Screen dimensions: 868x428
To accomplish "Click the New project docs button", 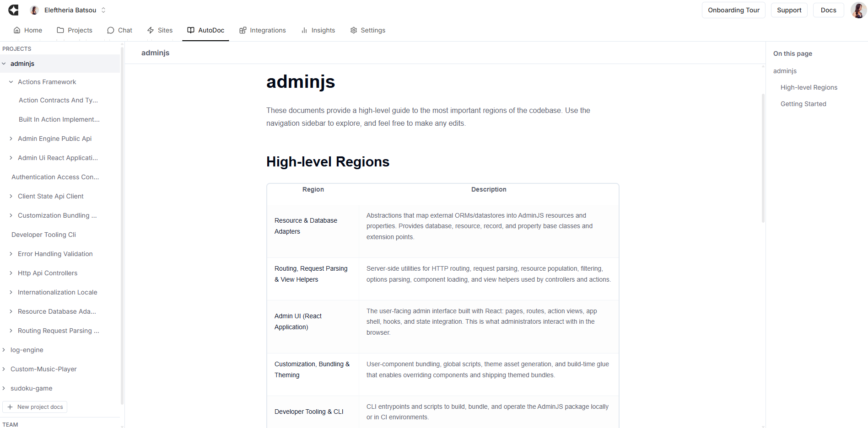I will click(35, 407).
